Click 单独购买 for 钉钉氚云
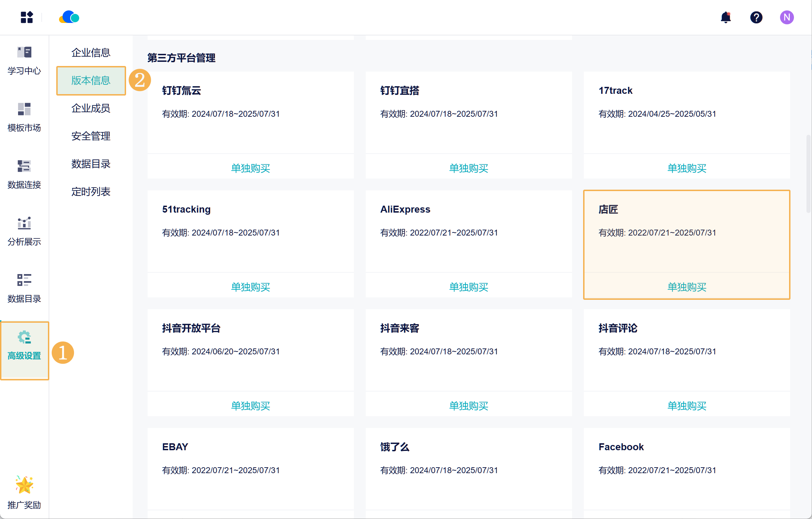The width and height of the screenshot is (812, 519). pyautogui.click(x=250, y=168)
